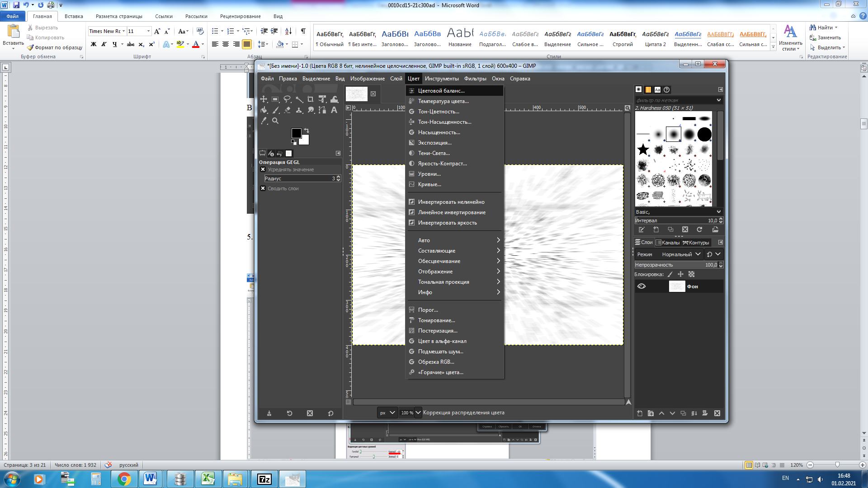This screenshot has width=868, height=488.
Task: Select Кривые color adjustment option
Action: point(429,184)
